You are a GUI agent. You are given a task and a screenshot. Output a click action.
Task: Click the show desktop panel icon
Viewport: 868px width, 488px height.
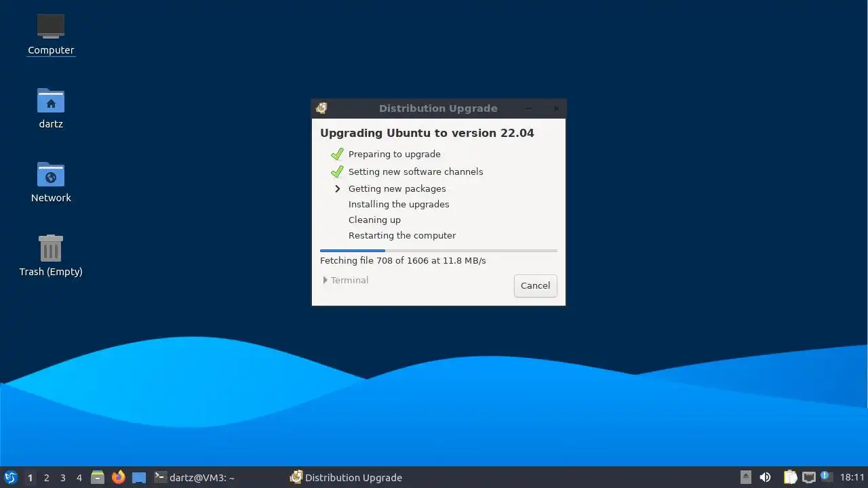[139, 477]
